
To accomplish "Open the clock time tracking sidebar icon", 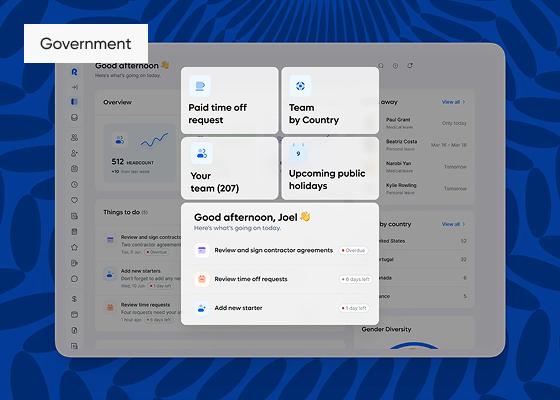I will (x=74, y=185).
